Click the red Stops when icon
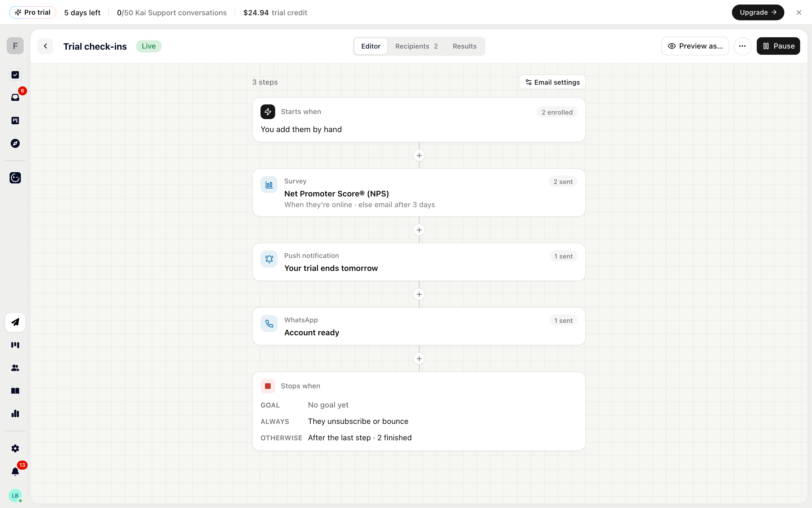 [x=268, y=386]
